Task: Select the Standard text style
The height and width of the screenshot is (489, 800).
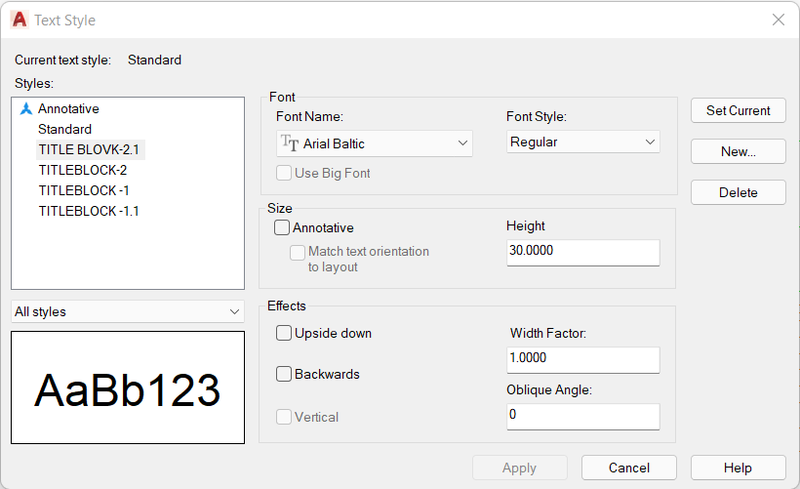Action: 65,129
